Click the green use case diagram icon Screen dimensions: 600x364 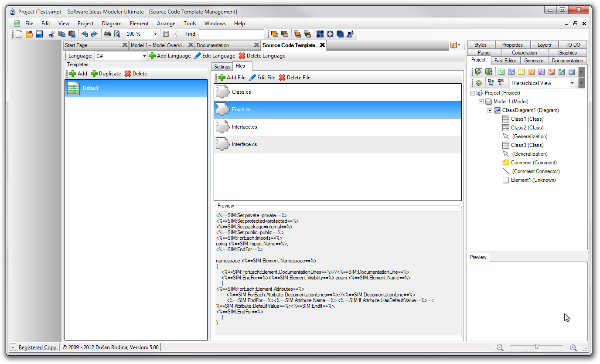pos(501,72)
